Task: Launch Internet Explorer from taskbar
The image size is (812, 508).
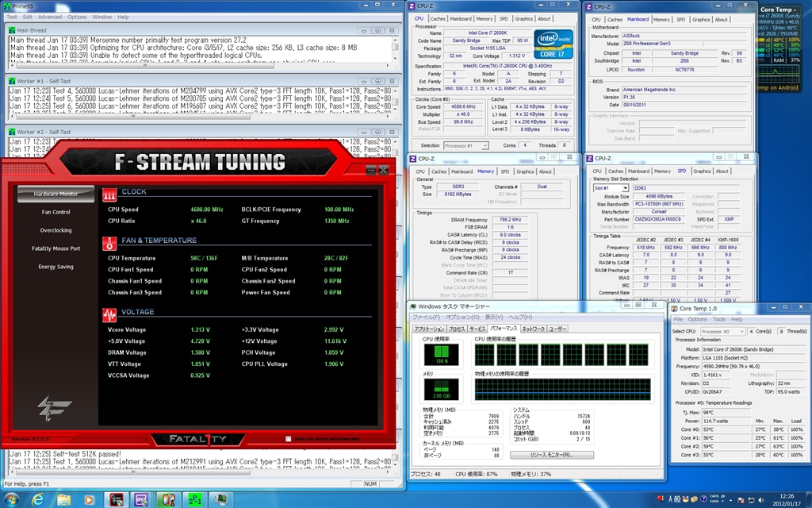Action: (37, 499)
